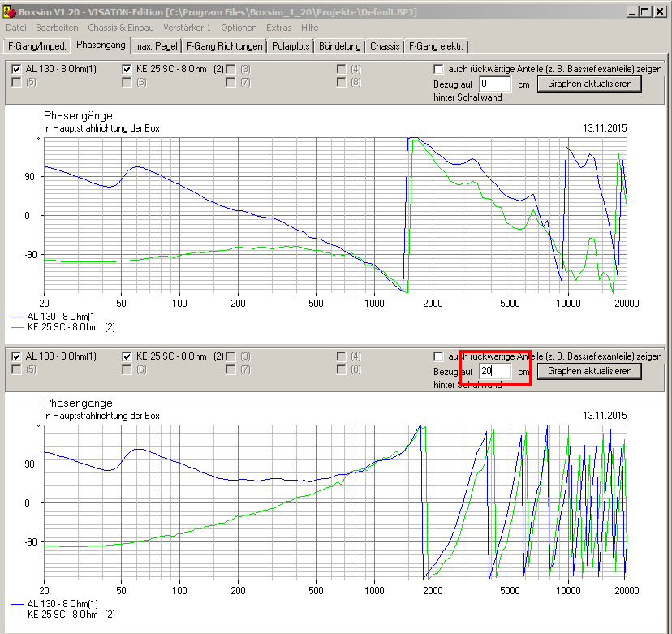Click 'Graphen aktualisieren' in the lower panel
672x634 pixels.
click(x=589, y=371)
